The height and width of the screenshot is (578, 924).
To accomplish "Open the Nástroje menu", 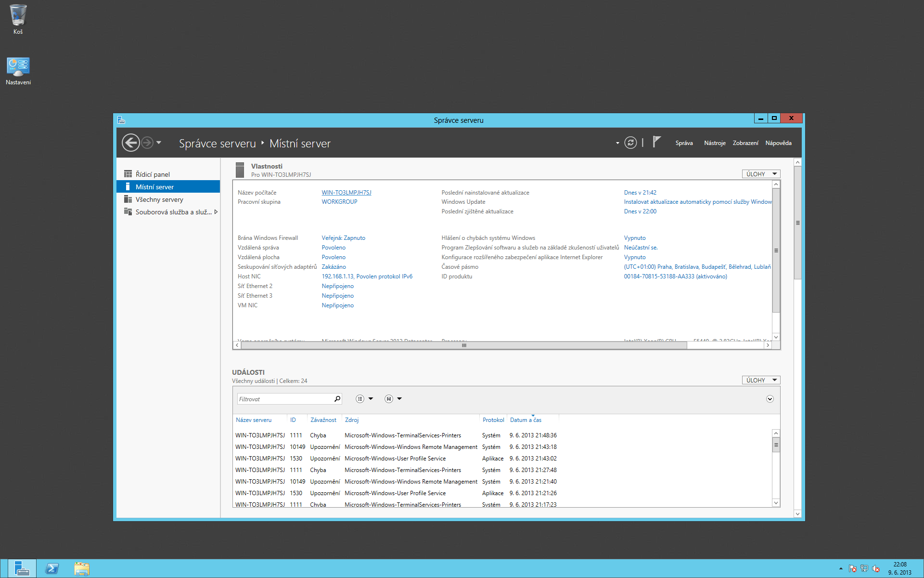I will point(715,143).
